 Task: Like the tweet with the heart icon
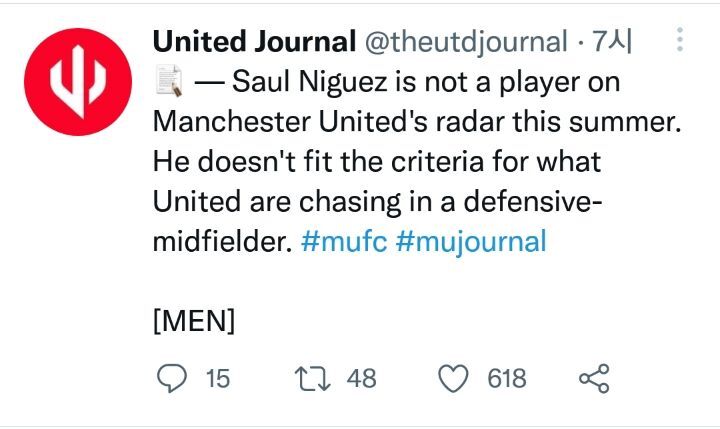[453, 378]
